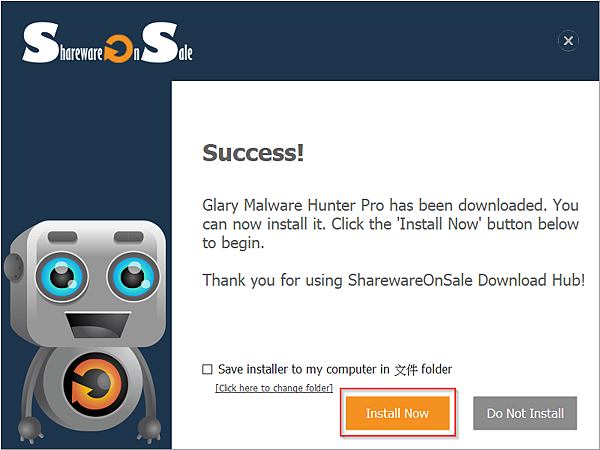
Task: Click the Thank you for using SharewareOnSale text
Action: click(394, 280)
